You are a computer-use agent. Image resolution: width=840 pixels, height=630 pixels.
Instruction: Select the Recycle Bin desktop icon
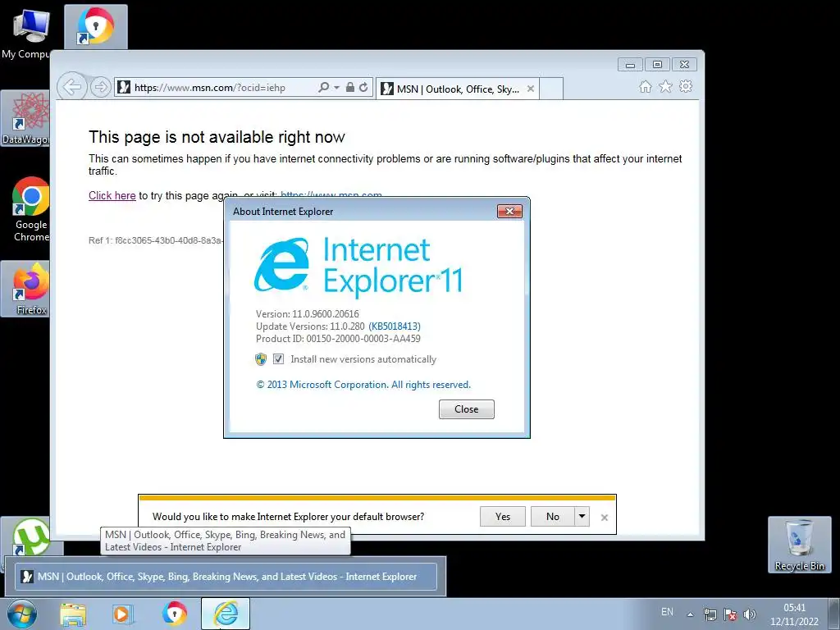[x=799, y=545]
